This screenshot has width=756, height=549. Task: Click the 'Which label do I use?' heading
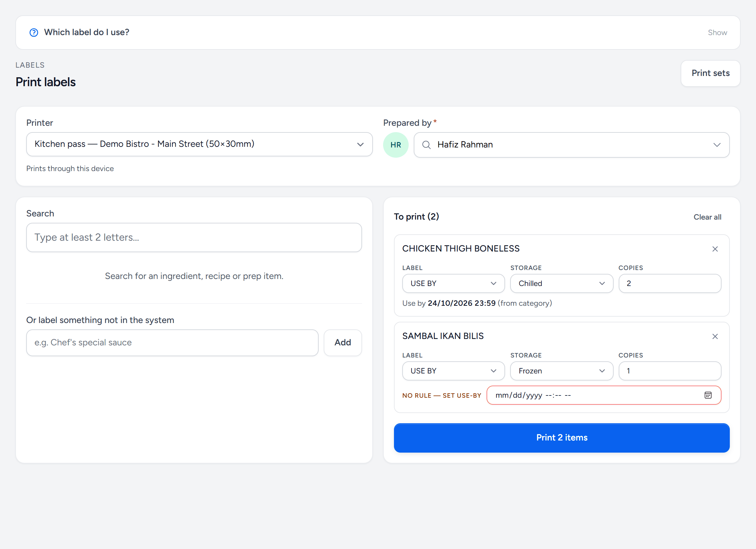(x=87, y=32)
